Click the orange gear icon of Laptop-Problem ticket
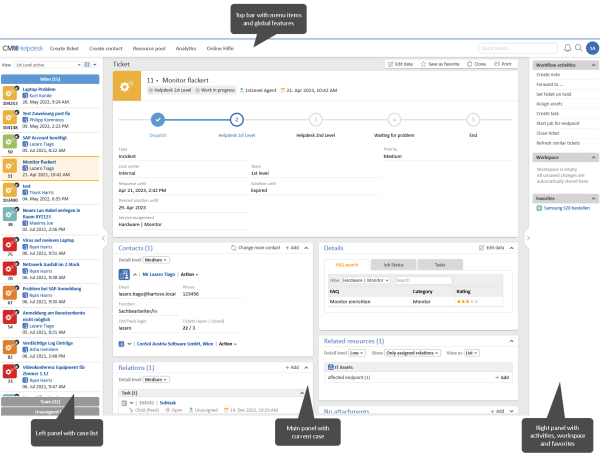The height and width of the screenshot is (457, 600). click(x=9, y=92)
